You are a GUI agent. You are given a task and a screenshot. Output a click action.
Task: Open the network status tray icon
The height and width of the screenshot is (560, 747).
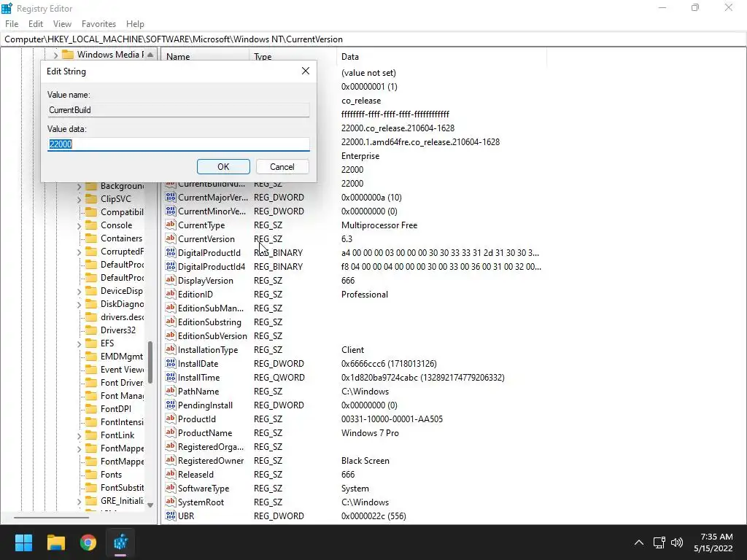click(x=659, y=542)
